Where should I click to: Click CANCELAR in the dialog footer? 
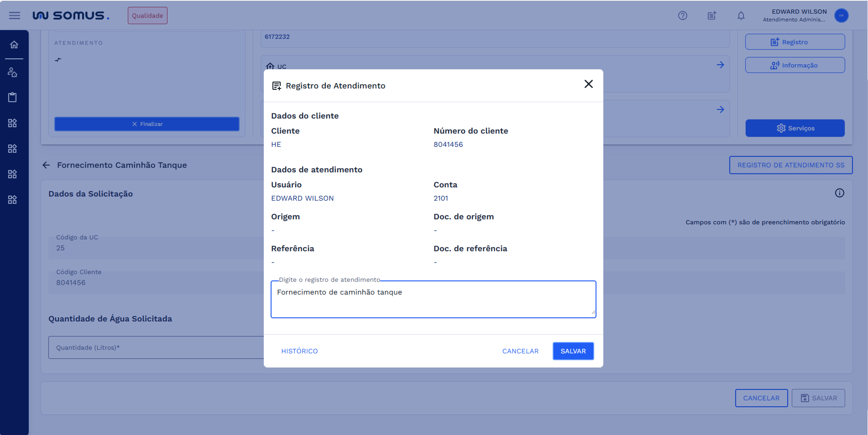click(520, 351)
